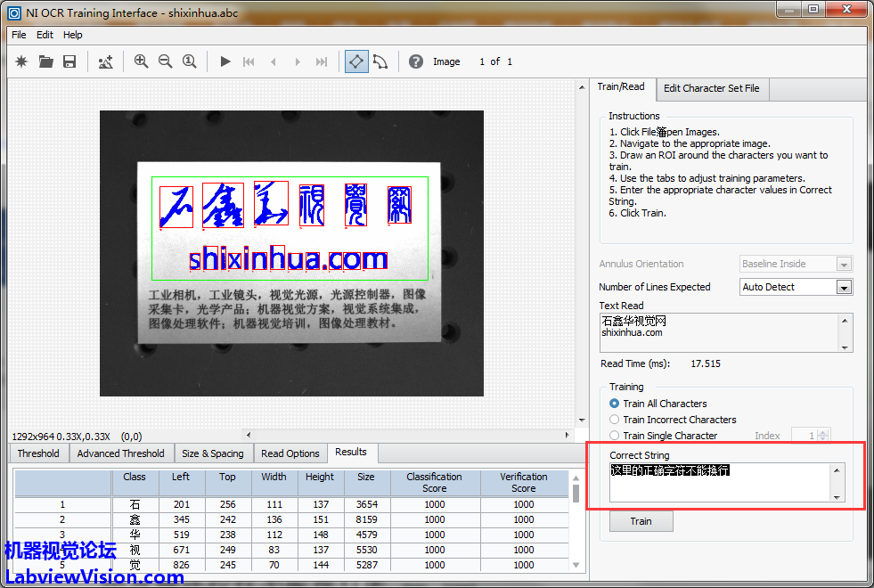Screen dimensions: 874x588
Task: Click the Class column header
Action: pos(135,482)
